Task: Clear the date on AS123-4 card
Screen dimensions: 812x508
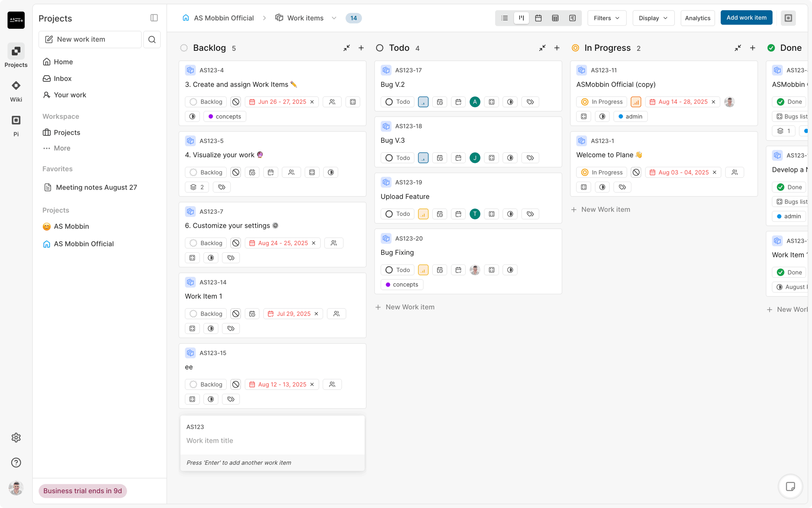Action: click(x=312, y=102)
